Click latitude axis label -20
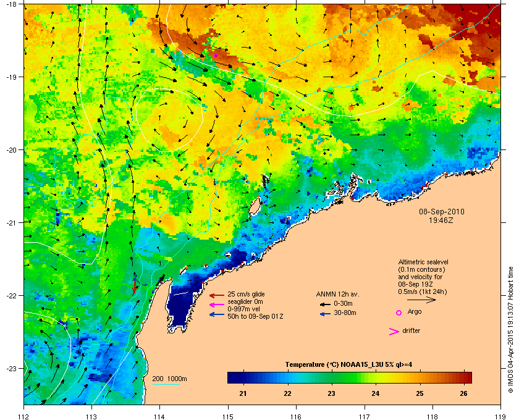The image size is (519, 420). [x=11, y=150]
